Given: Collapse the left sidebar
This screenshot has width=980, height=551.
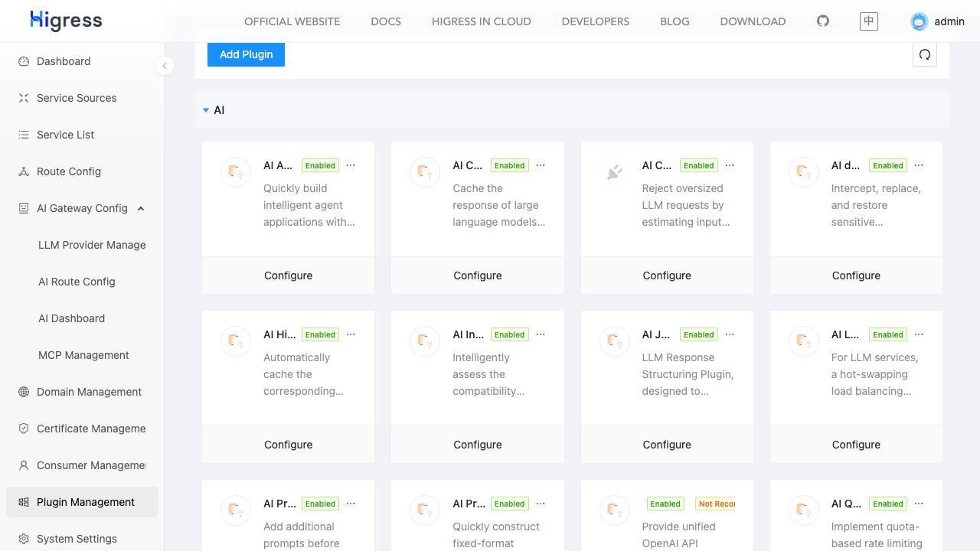Looking at the screenshot, I should click(x=165, y=66).
